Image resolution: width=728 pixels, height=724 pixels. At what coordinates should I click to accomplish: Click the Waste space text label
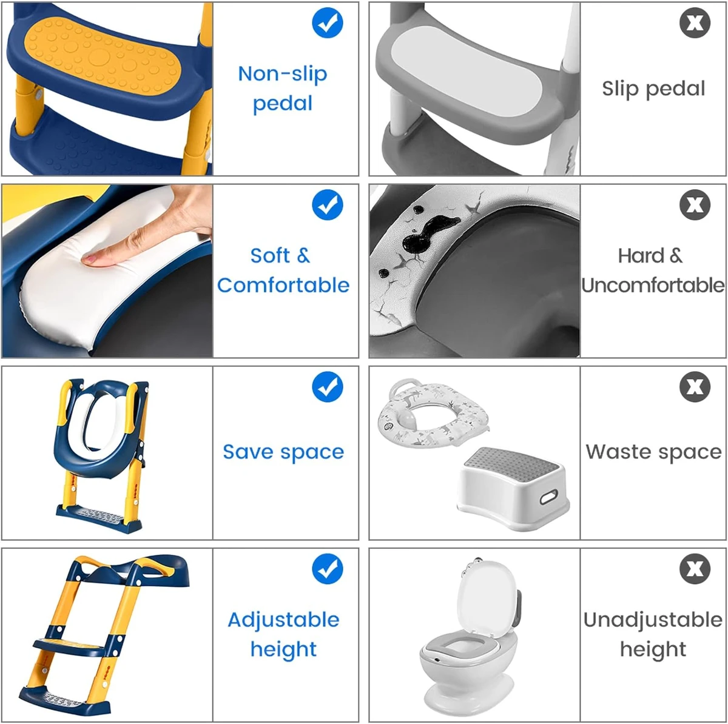tap(653, 452)
